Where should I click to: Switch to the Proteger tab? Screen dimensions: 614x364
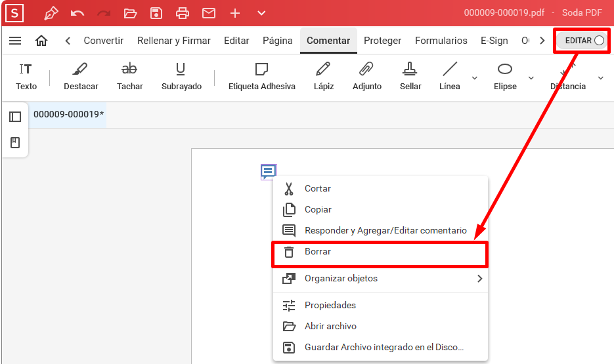tap(383, 41)
